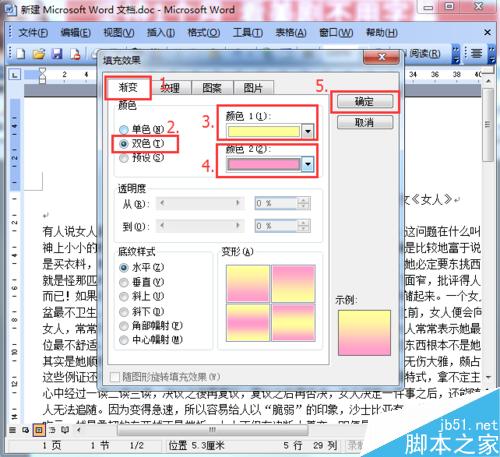Select the 预设 radio button
Viewport: 500px width, 457px height.
click(124, 158)
